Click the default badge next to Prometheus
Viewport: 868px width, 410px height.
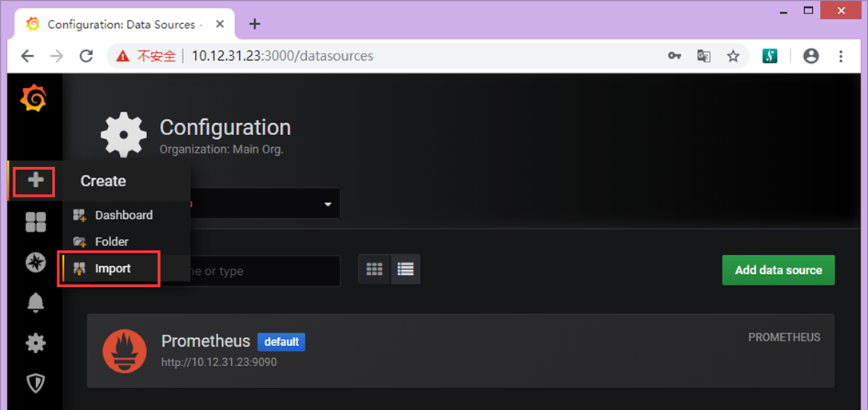[x=281, y=342]
